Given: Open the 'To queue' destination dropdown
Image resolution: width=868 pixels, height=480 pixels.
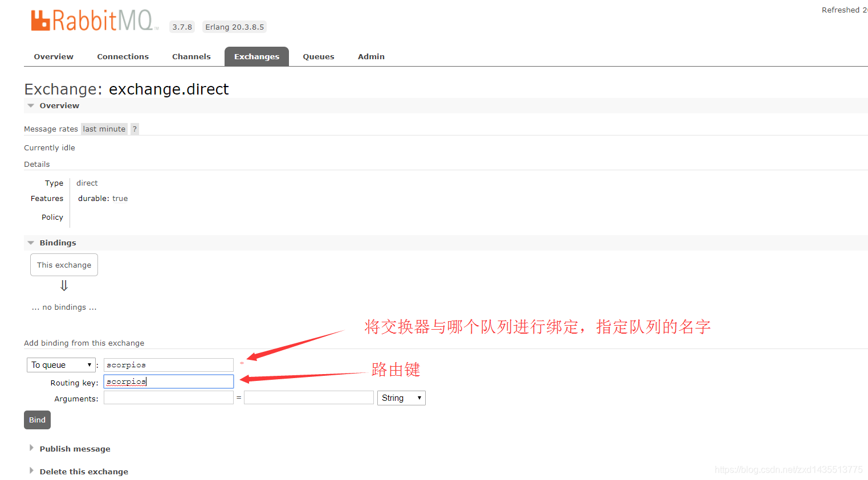Looking at the screenshot, I should [61, 365].
